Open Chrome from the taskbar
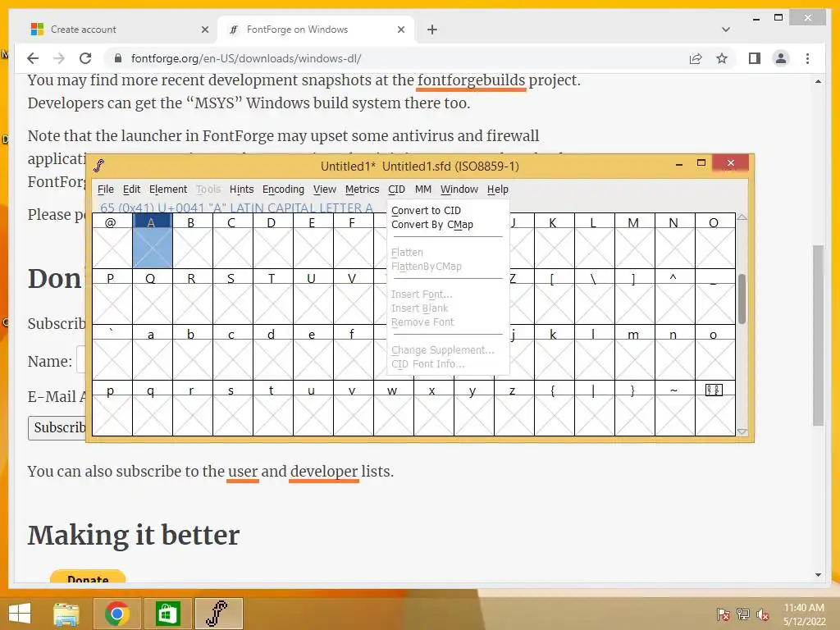 tap(116, 614)
